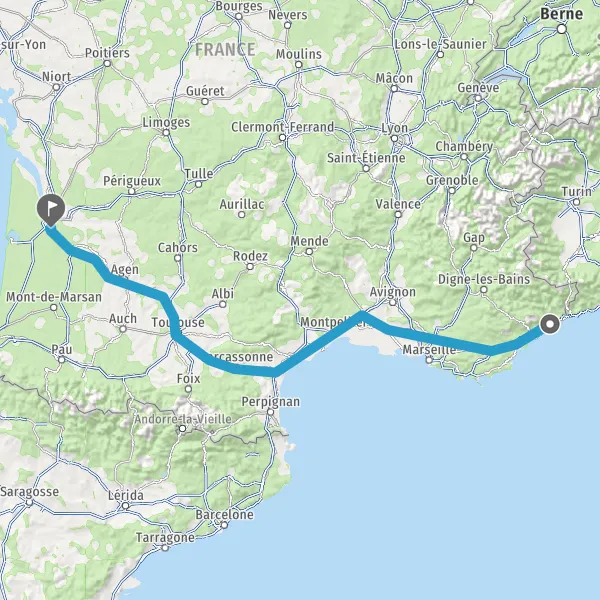Click the flag destination marker near Bordeaux
600x600 pixels.
(51, 209)
